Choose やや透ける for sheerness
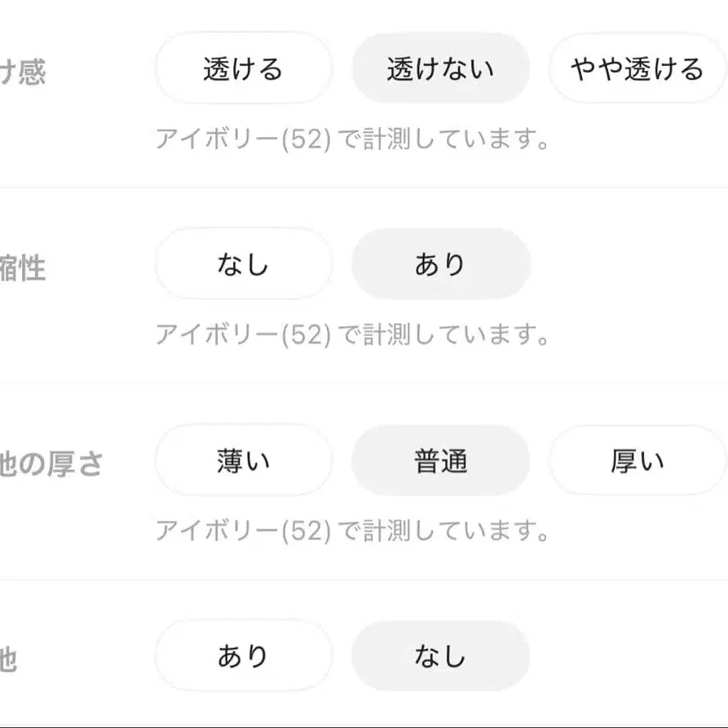728x728 pixels. tap(636, 68)
